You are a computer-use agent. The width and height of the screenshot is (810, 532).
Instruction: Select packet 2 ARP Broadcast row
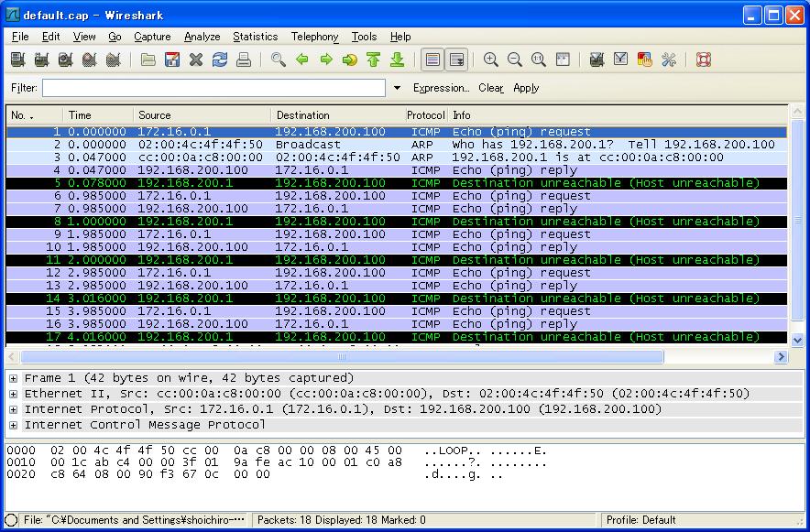click(x=397, y=145)
